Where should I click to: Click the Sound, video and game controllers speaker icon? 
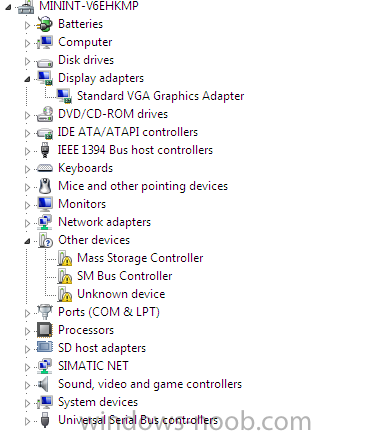(43, 384)
